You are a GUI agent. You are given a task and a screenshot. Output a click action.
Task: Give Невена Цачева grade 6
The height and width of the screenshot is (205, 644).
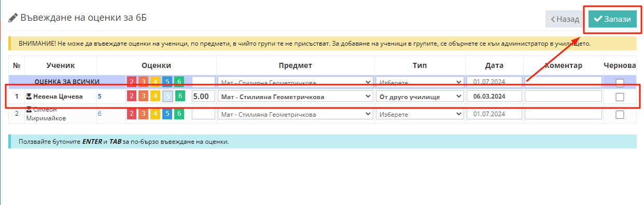tap(179, 96)
